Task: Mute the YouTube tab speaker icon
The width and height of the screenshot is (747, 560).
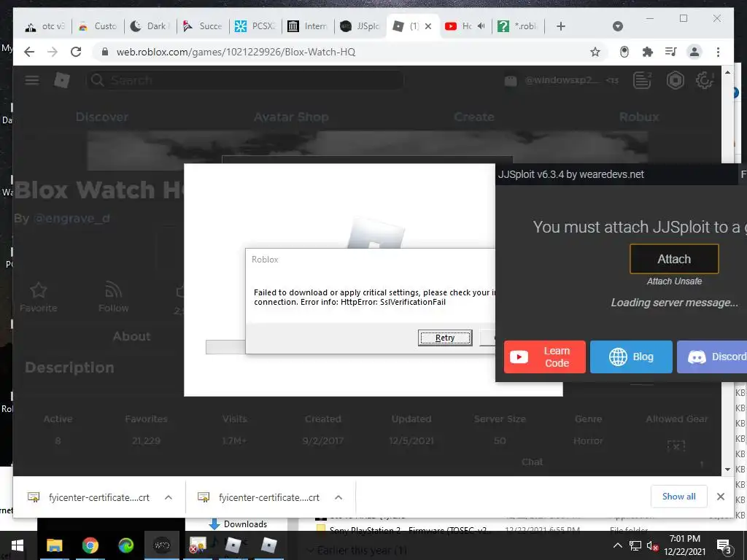Action: click(481, 26)
